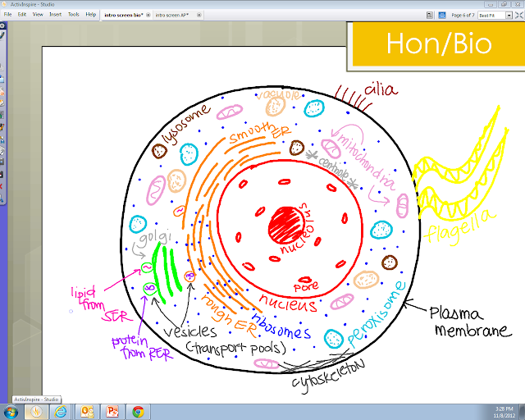The image size is (525, 420).
Task: Expand the Best Fit zoom dropdown arrow
Action: point(509,16)
